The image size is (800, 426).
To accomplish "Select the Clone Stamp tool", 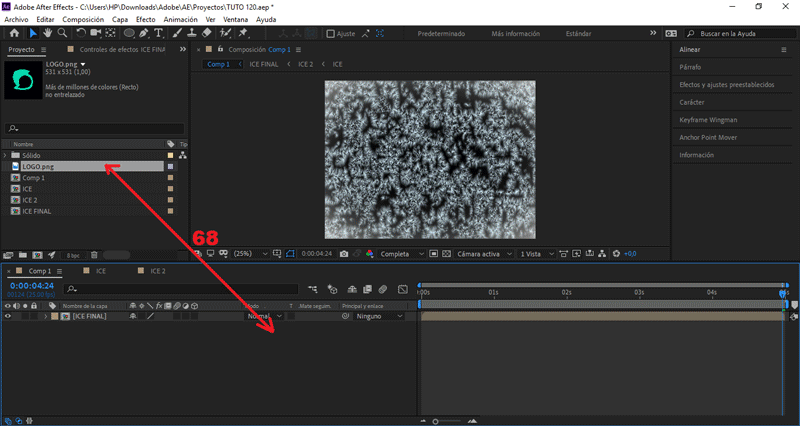I will click(191, 33).
